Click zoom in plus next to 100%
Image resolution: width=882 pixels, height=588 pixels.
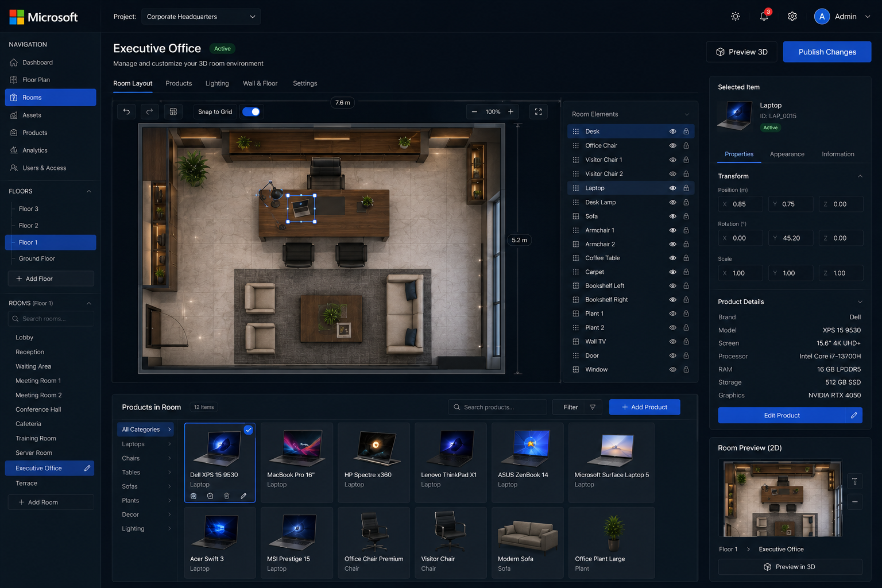click(510, 112)
